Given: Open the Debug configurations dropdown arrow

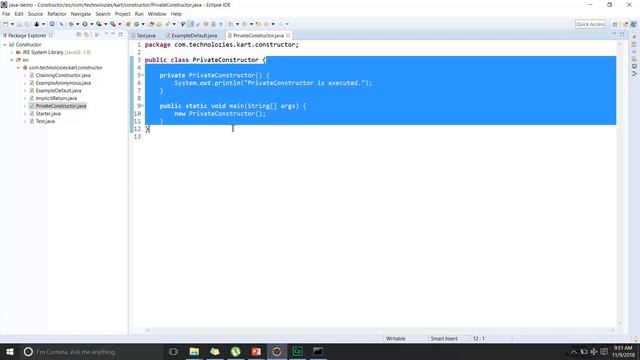Looking at the screenshot, I should click(x=78, y=24).
